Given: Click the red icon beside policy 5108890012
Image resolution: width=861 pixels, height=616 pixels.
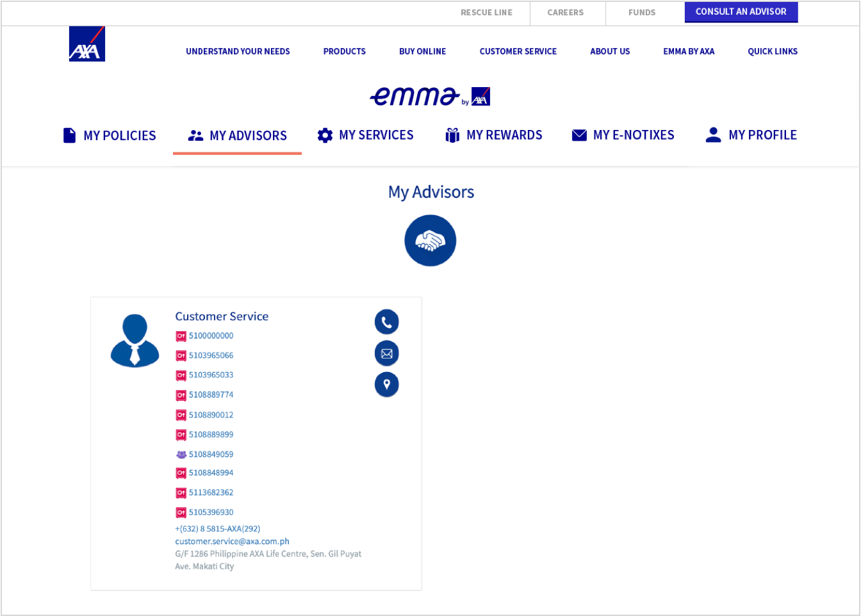Looking at the screenshot, I should [x=181, y=416].
